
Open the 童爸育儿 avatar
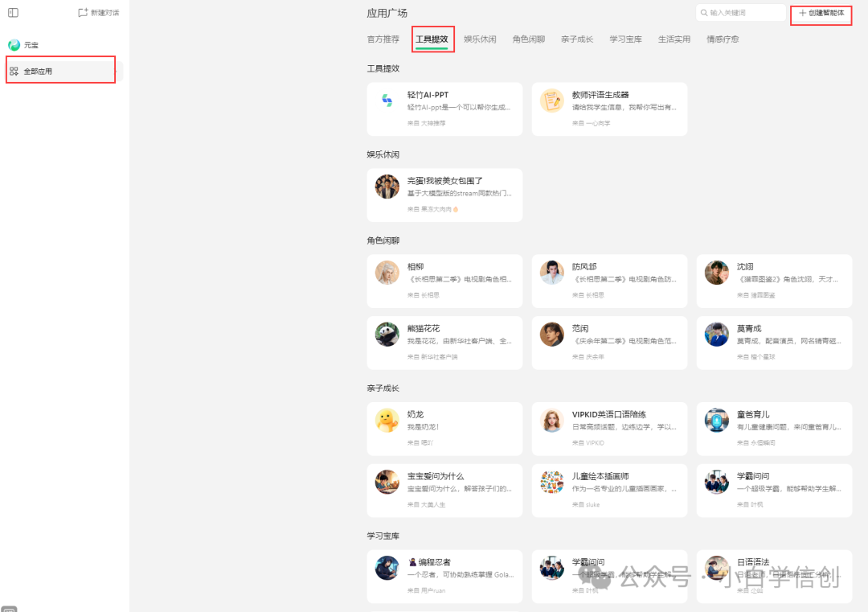point(716,421)
